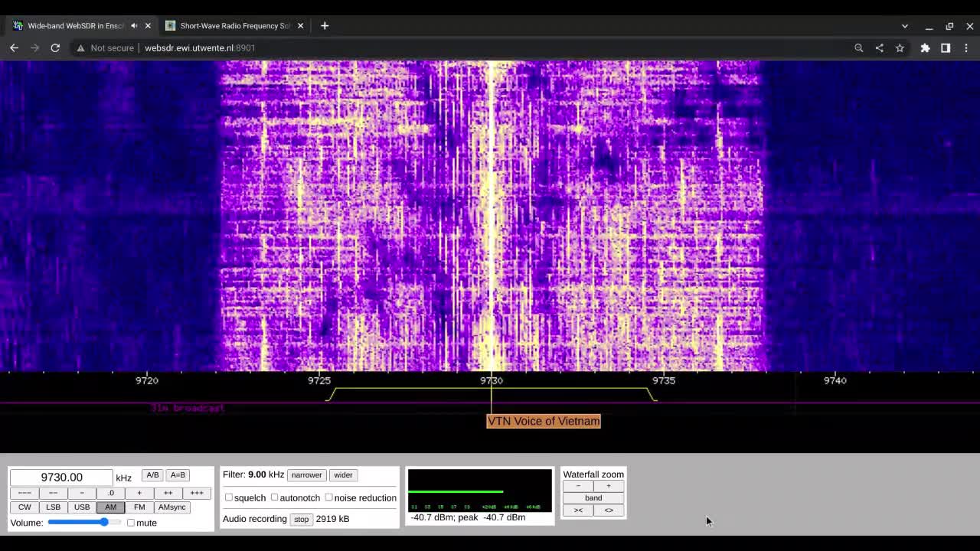Zoom in waterfall with the plus button
980x551 pixels.
(x=609, y=486)
